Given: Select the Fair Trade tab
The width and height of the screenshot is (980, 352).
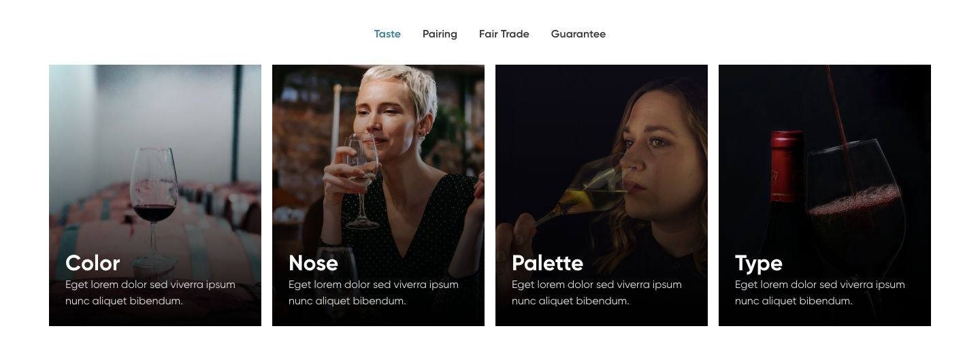Looking at the screenshot, I should [504, 34].
